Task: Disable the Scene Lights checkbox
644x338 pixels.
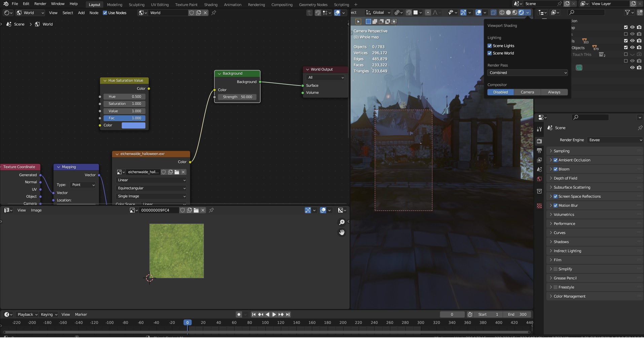Action: coord(490,46)
